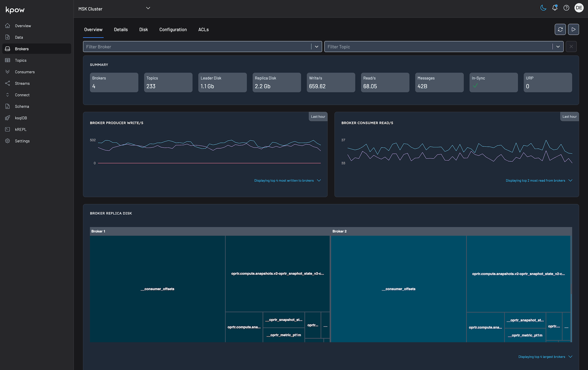Click the refresh data button

(x=560, y=29)
